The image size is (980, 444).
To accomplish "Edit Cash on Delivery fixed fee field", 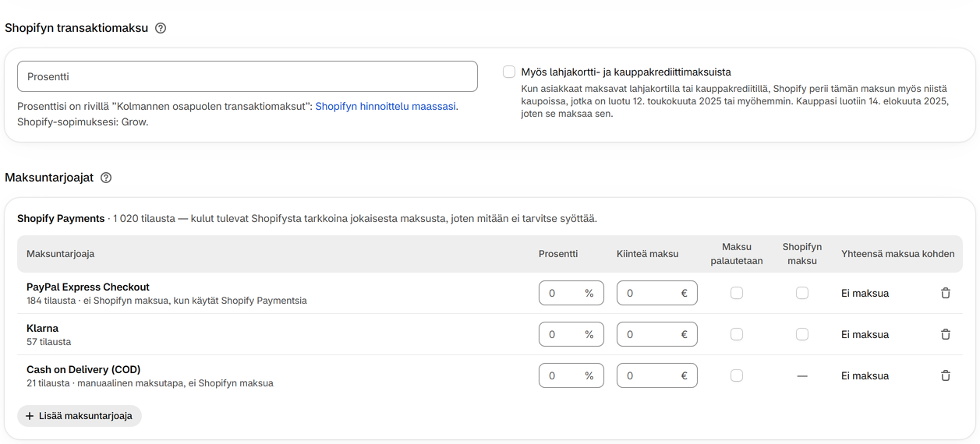I will pos(657,375).
